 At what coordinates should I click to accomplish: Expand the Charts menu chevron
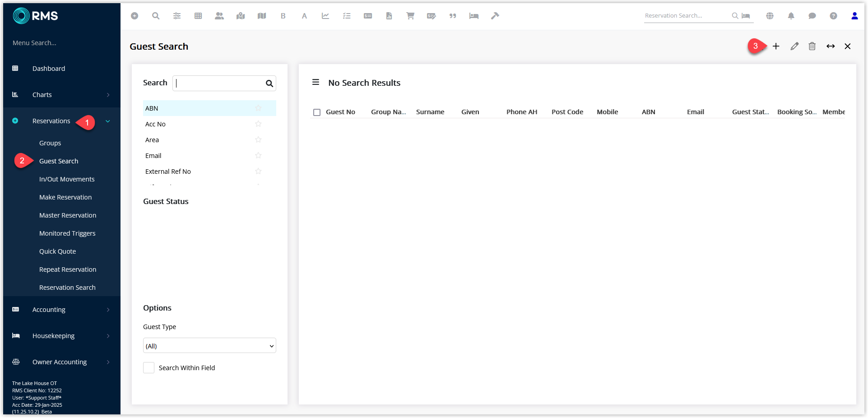tap(108, 95)
